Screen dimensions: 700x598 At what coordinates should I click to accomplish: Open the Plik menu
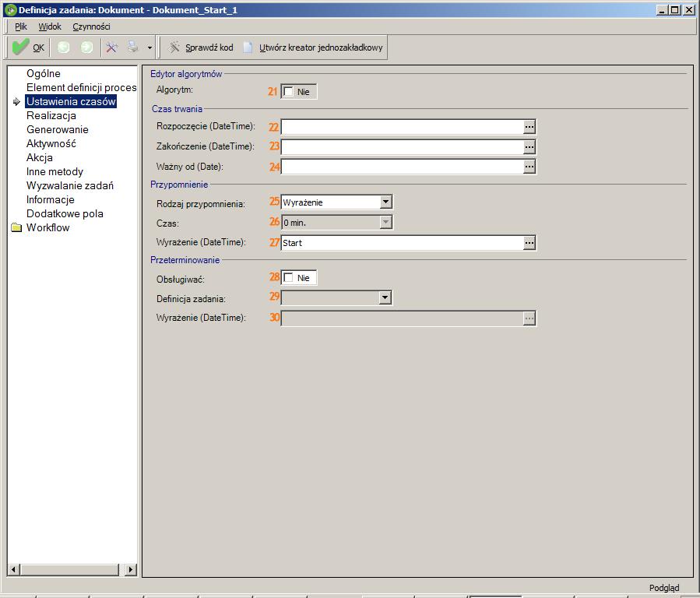[21, 26]
